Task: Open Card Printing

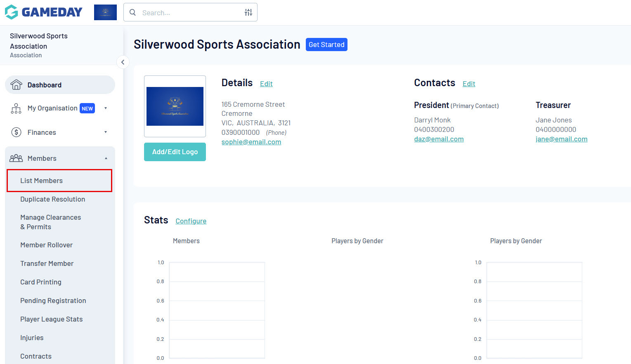Action: [40, 282]
